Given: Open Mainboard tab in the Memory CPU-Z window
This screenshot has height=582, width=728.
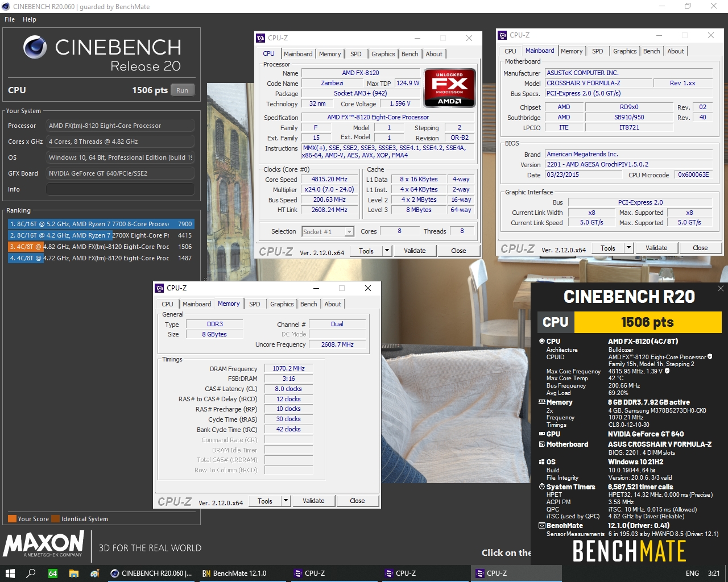Looking at the screenshot, I should [x=197, y=304].
